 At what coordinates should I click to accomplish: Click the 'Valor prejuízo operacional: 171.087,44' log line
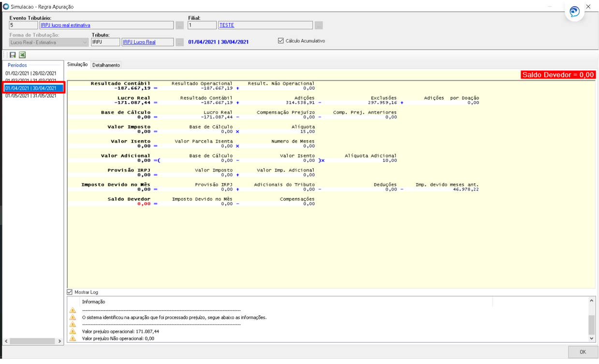tap(120, 332)
